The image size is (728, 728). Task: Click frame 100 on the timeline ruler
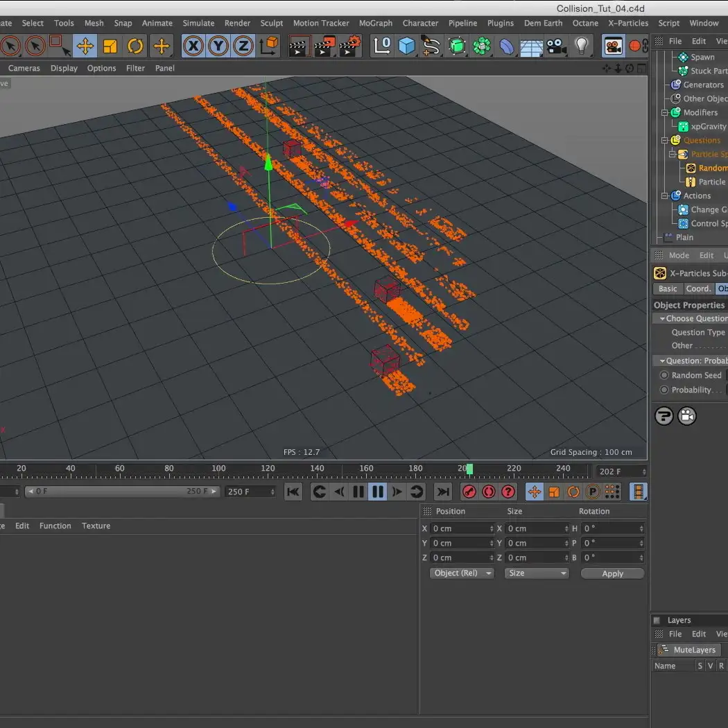[218, 470]
